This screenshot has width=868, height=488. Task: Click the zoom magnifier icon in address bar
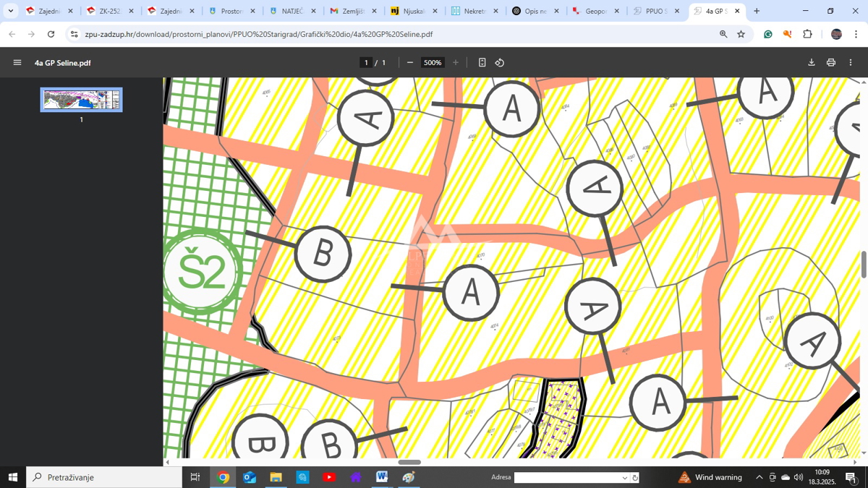click(723, 34)
